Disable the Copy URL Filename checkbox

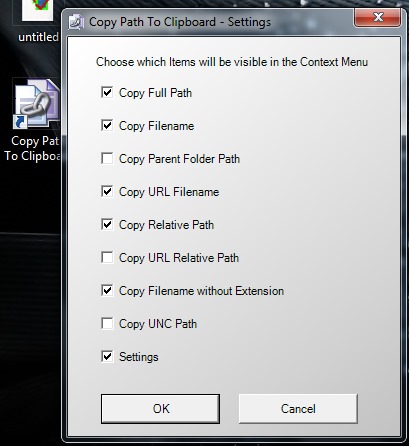(107, 191)
